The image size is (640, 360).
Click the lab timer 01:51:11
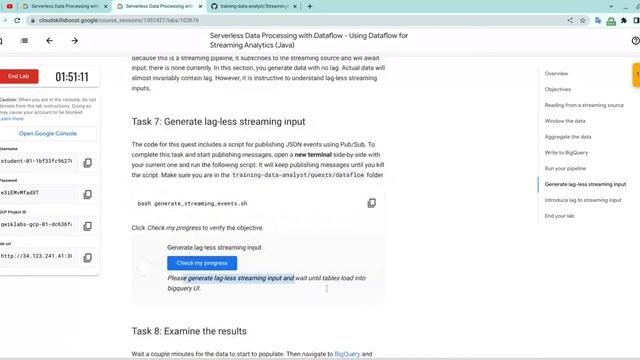tap(72, 77)
